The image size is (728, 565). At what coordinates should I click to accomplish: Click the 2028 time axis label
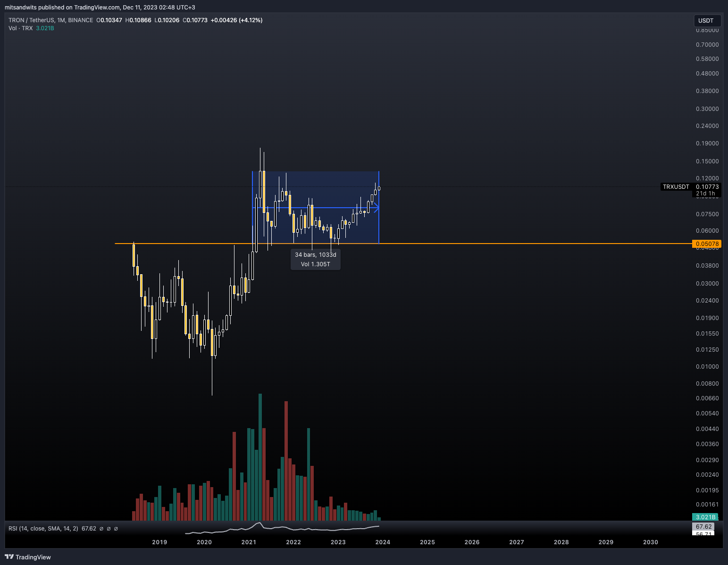point(561,542)
